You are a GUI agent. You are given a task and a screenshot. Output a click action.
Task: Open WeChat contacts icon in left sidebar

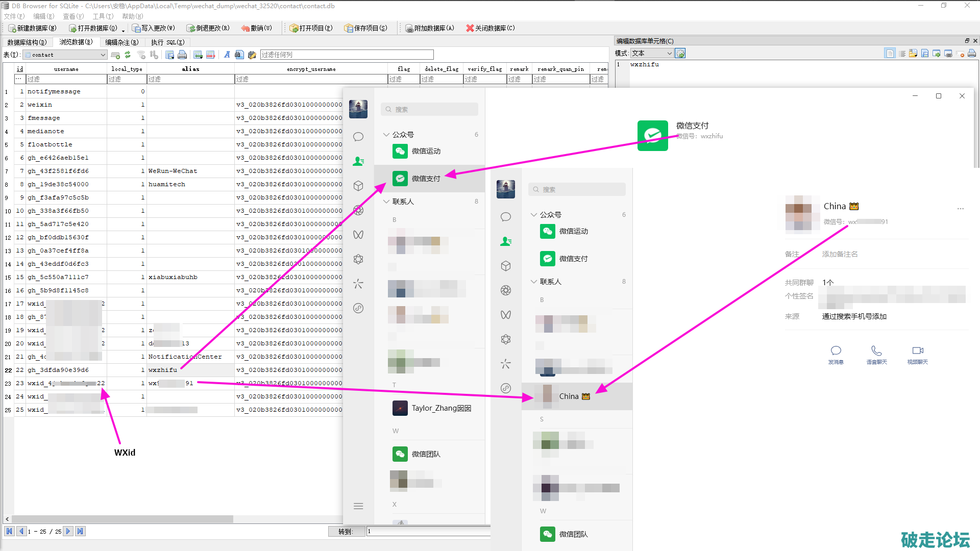tap(358, 161)
